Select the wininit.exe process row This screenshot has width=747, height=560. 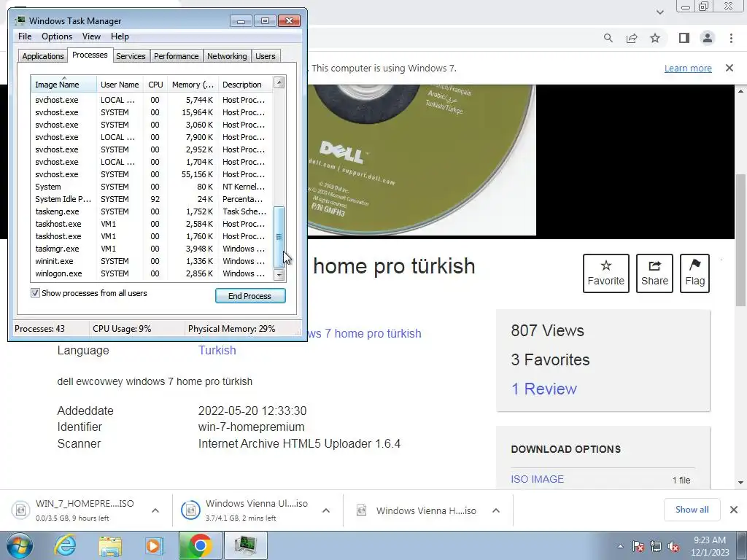coord(152,261)
